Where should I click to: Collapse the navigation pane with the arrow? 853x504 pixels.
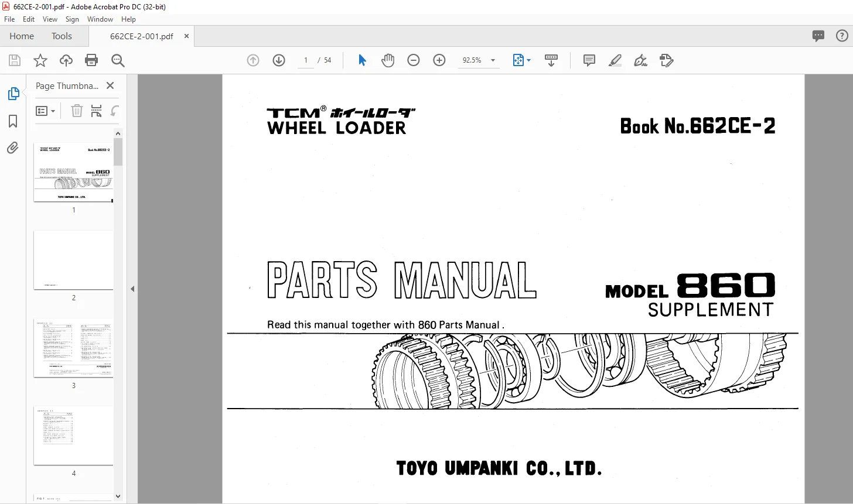click(x=132, y=289)
